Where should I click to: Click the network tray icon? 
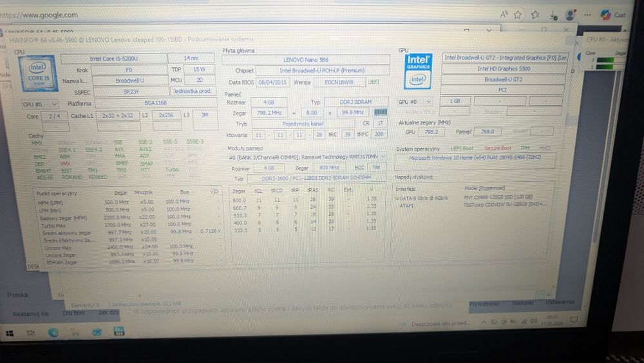click(x=523, y=322)
